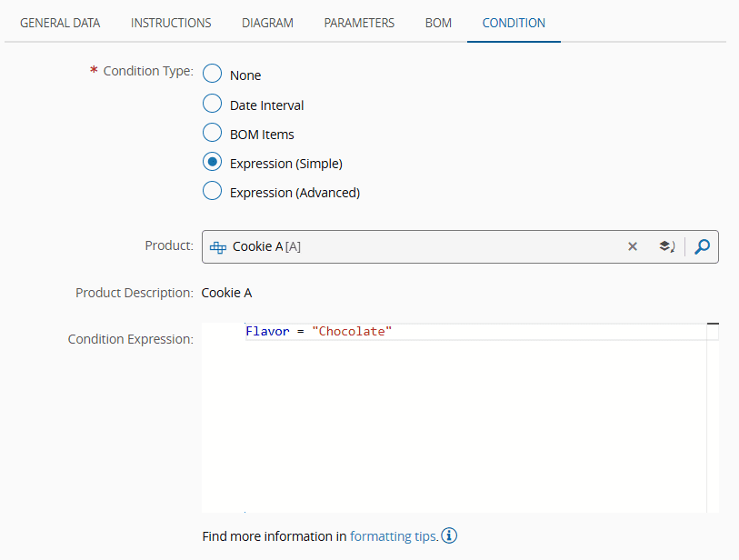Clear the Product field with the X icon

[x=633, y=246]
